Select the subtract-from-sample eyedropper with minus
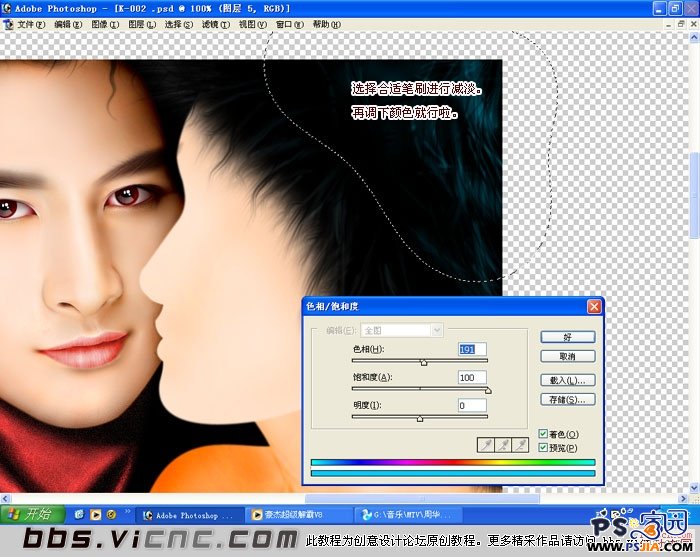The height and width of the screenshot is (557, 700). (521, 445)
